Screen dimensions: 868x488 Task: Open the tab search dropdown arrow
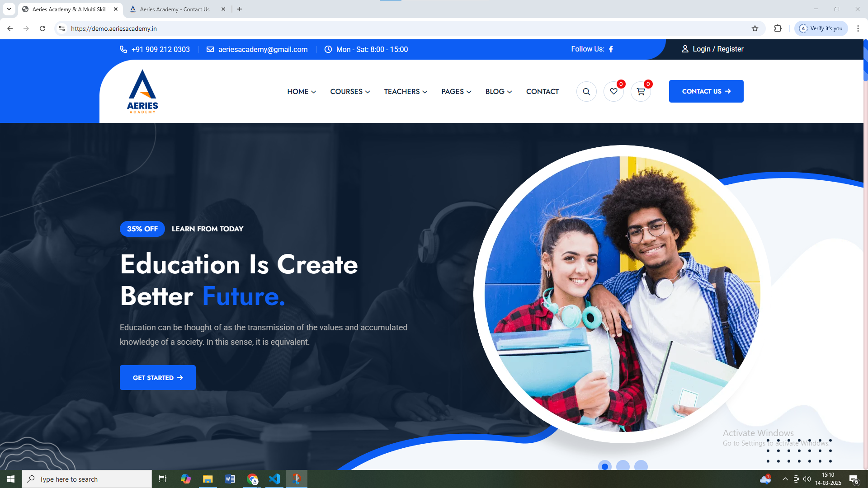pyautogui.click(x=9, y=9)
